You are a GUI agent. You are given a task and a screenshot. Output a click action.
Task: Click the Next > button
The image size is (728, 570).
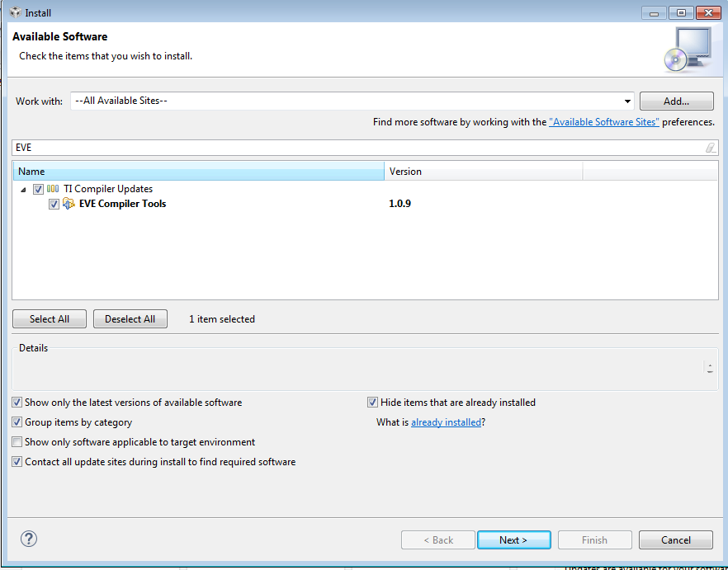(x=514, y=539)
